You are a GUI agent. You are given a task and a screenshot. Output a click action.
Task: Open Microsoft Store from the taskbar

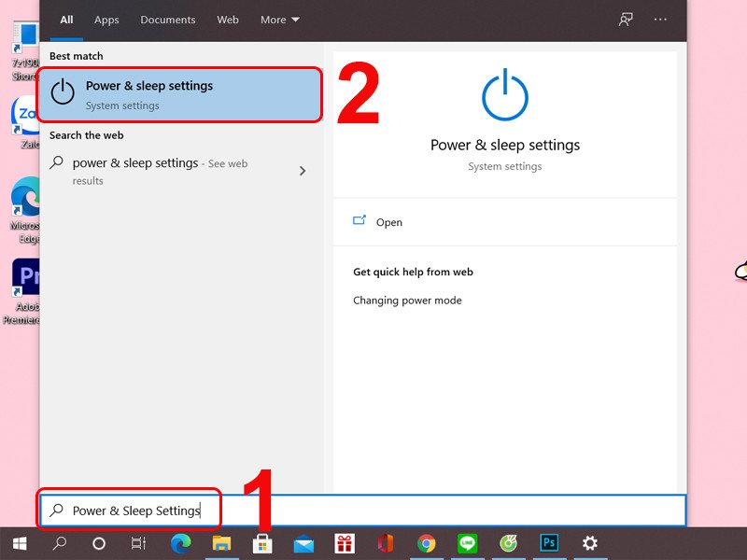tap(262, 543)
